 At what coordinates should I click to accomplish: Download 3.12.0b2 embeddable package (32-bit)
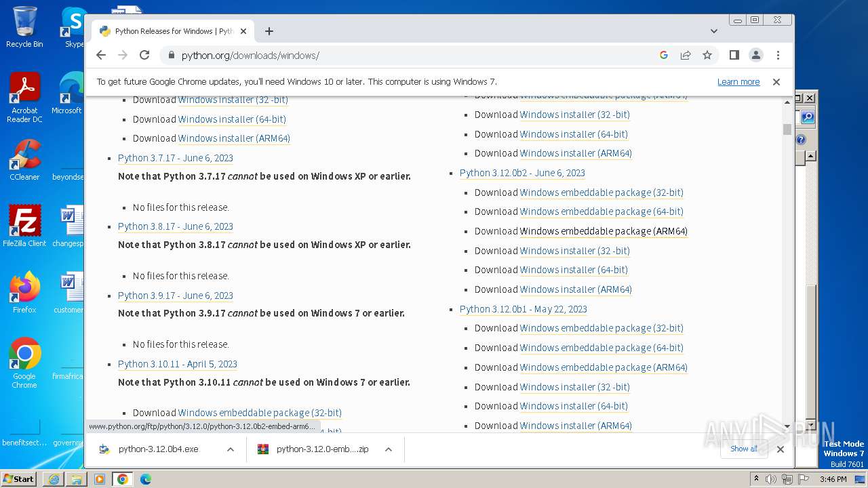coord(601,192)
